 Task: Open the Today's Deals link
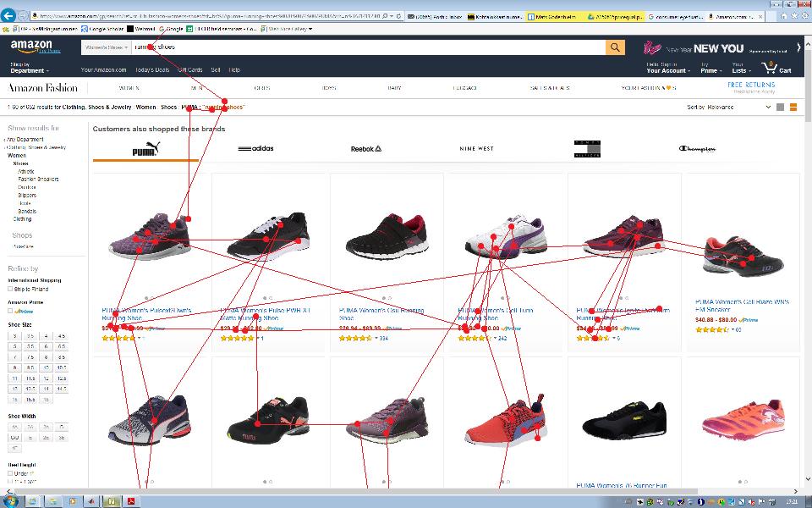152,69
